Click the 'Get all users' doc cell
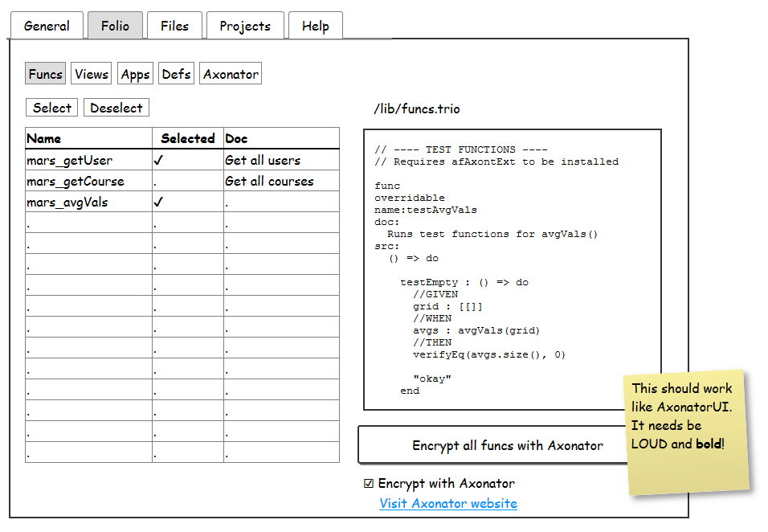768x532 pixels. coord(282,160)
